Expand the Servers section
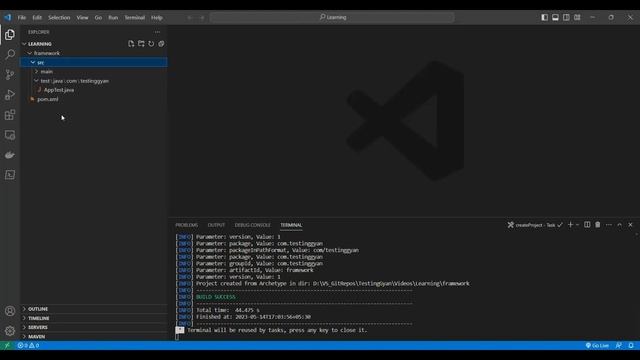The height and width of the screenshot is (360, 640). pyautogui.click(x=93, y=327)
